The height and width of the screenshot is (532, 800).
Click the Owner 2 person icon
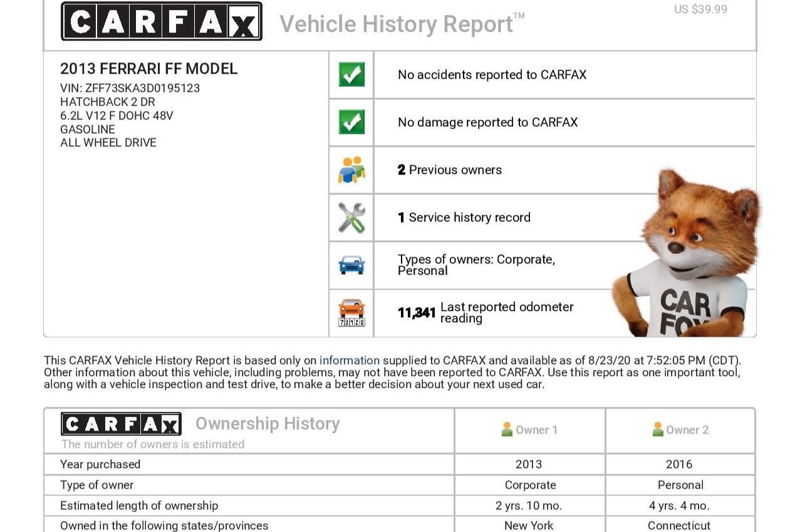[657, 429]
